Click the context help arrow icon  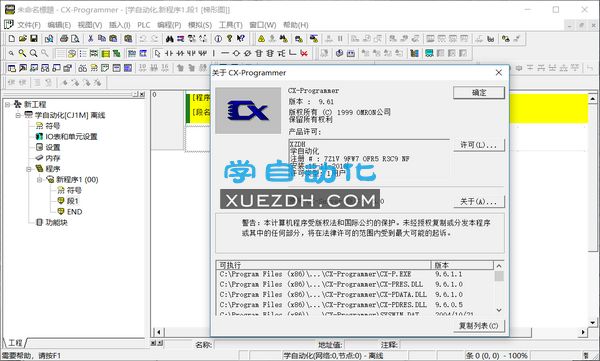click(x=241, y=39)
